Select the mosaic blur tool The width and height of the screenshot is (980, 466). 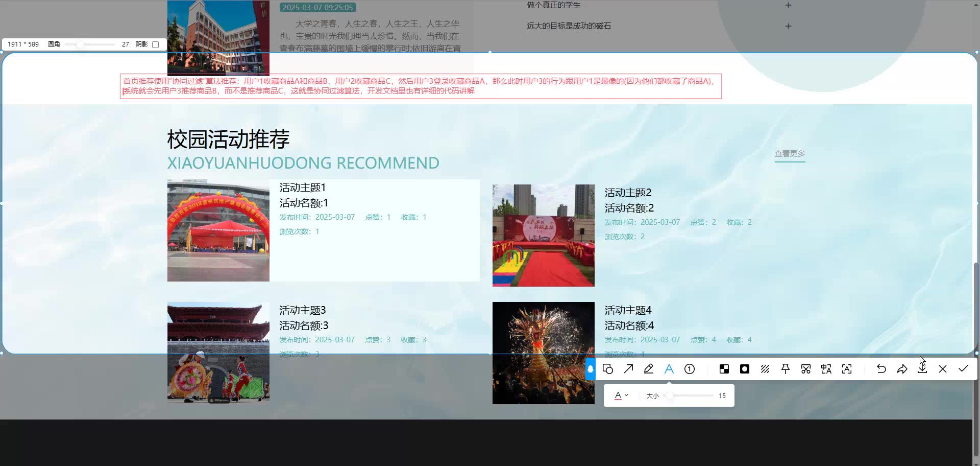coord(724,369)
